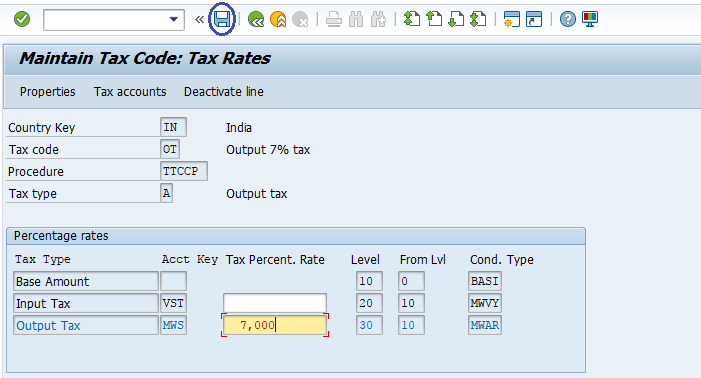Screen dimensions: 701x378
Task: Click the Country Key field IN
Action: [173, 127]
